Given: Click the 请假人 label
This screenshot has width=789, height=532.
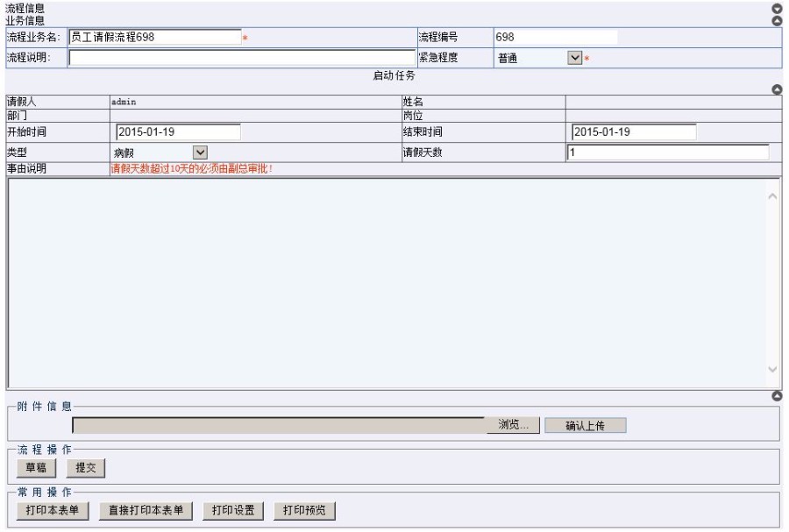Looking at the screenshot, I should 22,102.
